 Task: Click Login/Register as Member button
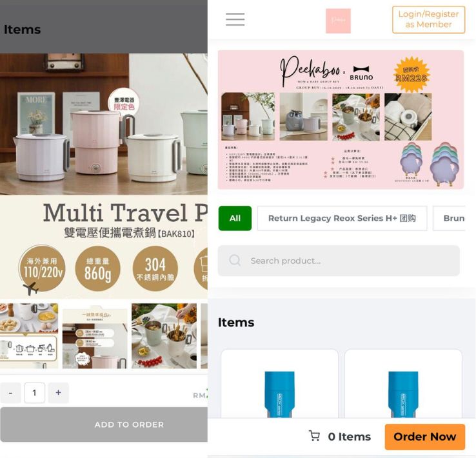(x=428, y=19)
